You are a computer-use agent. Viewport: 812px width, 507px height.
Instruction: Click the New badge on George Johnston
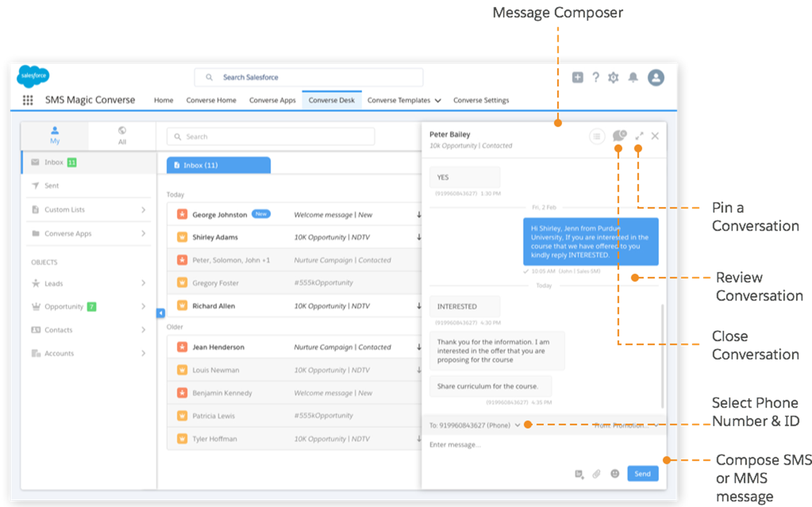261,214
